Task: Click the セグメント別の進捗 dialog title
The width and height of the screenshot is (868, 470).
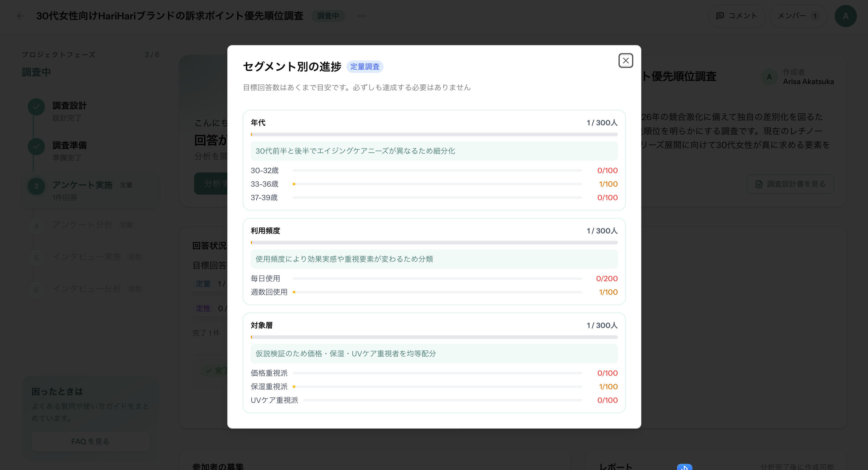Action: click(x=292, y=67)
